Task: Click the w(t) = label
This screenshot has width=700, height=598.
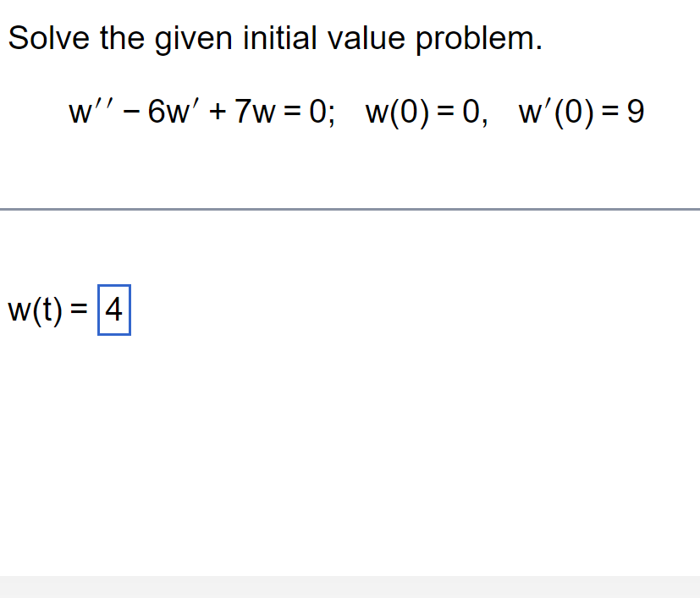Action: click(36, 310)
